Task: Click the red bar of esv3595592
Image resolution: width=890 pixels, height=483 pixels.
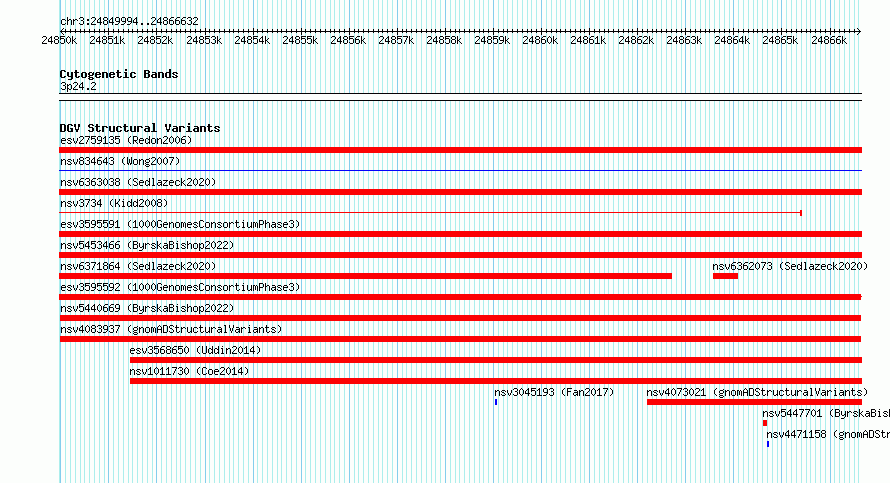Action: tap(460, 297)
